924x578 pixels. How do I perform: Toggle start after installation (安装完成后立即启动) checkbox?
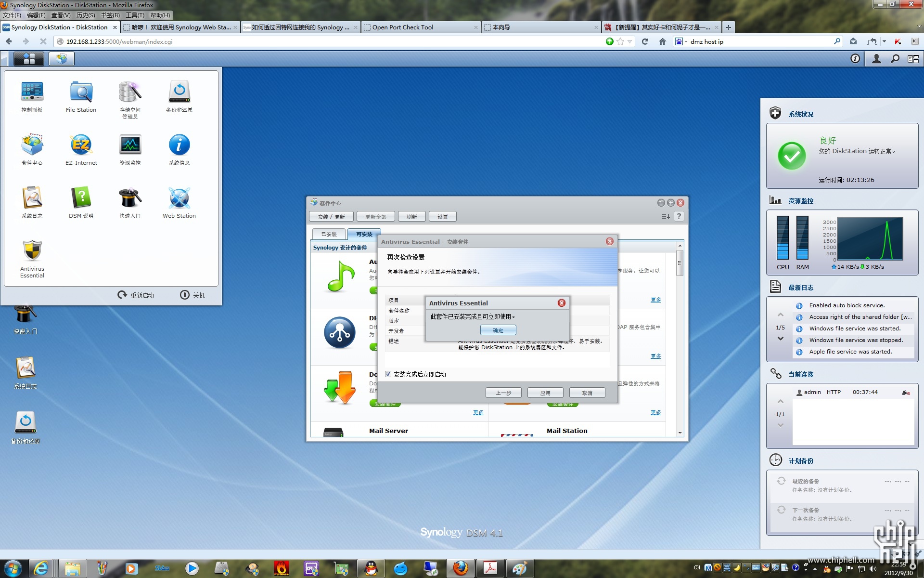(x=388, y=374)
